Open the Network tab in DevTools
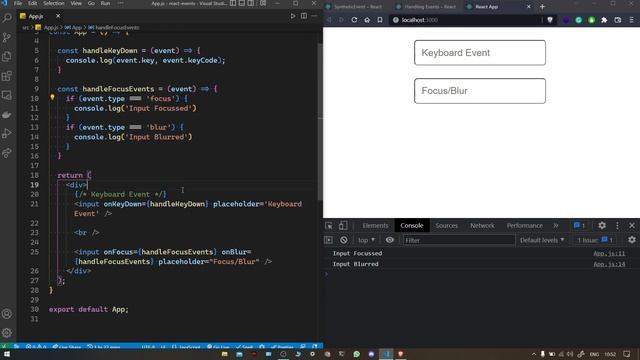Viewport: 640px width, 360px height. coord(482,225)
